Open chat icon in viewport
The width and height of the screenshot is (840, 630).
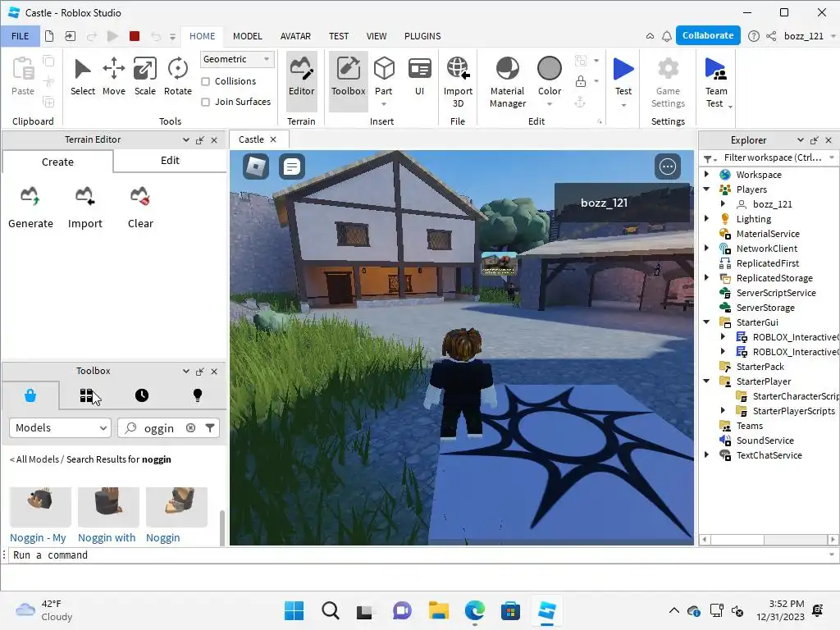click(x=292, y=167)
